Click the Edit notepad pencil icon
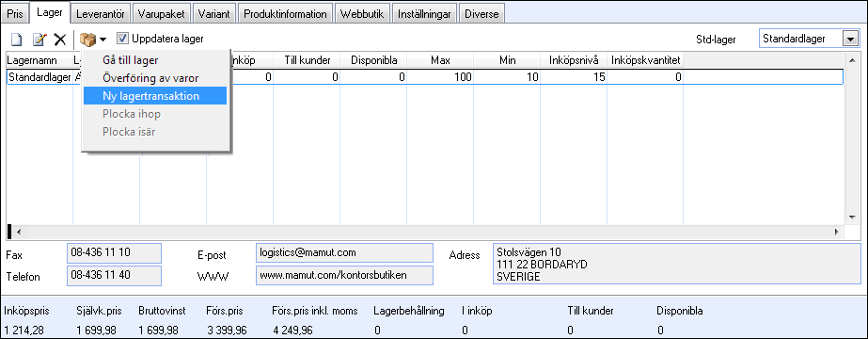 click(x=39, y=40)
